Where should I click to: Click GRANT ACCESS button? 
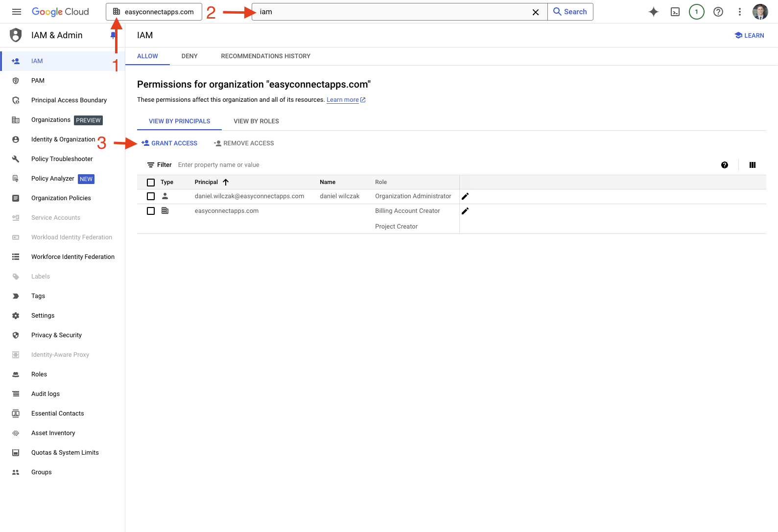pos(169,143)
